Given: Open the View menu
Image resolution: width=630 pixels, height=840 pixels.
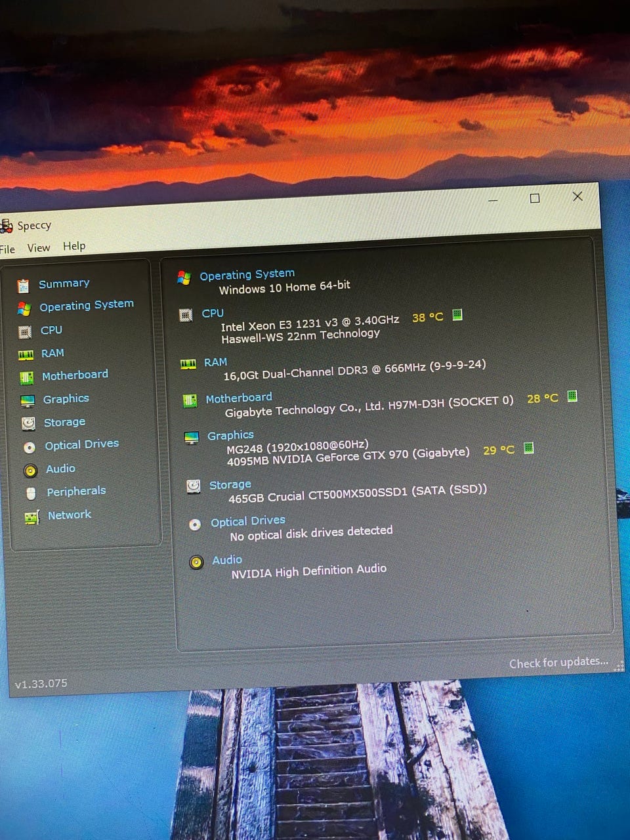Looking at the screenshot, I should (39, 247).
